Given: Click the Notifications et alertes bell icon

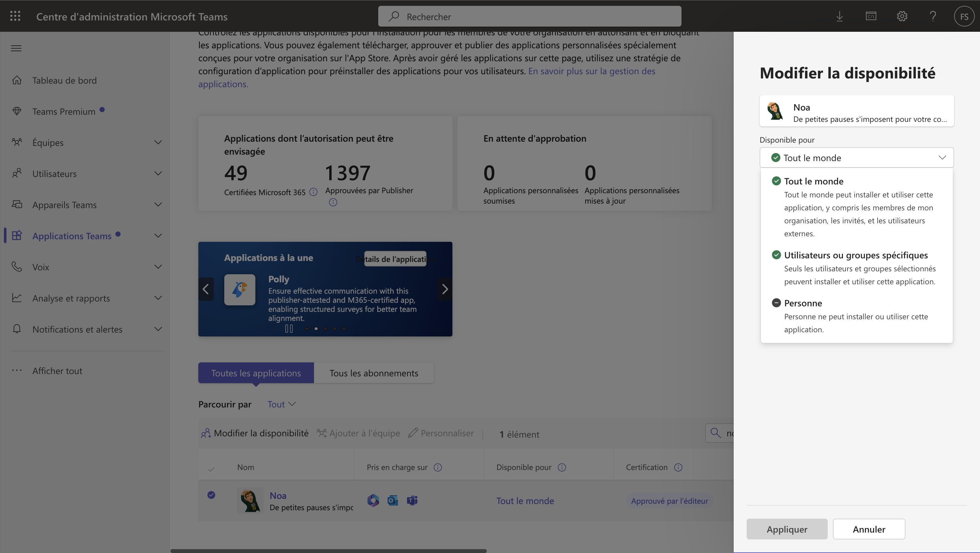Looking at the screenshot, I should point(17,329).
